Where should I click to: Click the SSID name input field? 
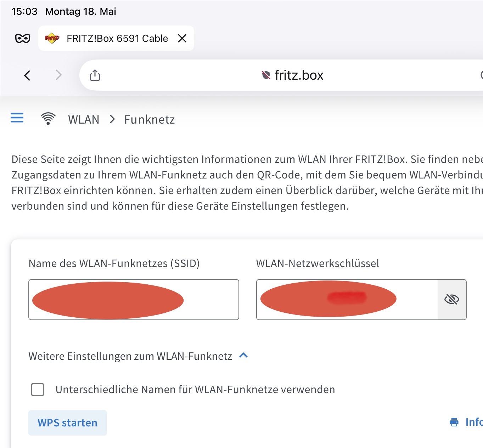point(134,300)
